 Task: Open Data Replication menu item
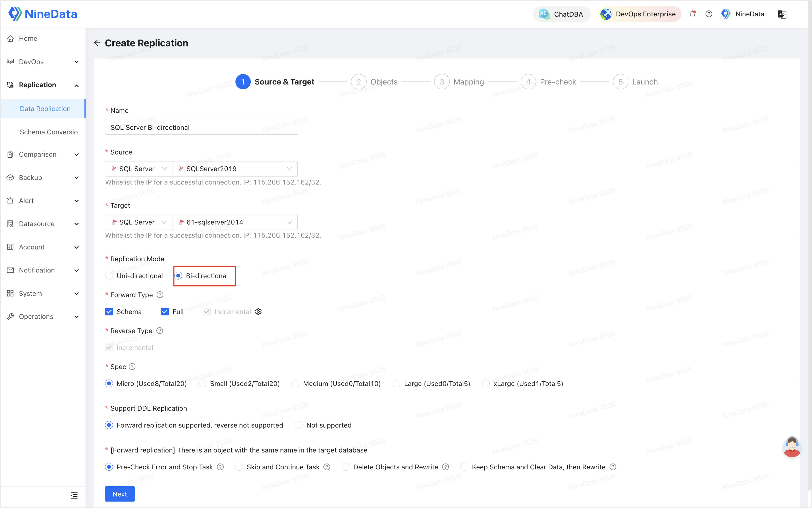(x=43, y=109)
